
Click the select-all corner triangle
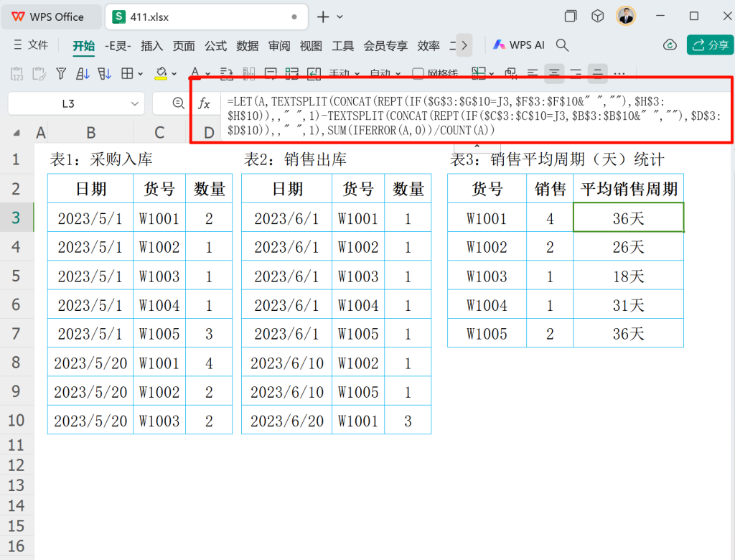[17, 134]
